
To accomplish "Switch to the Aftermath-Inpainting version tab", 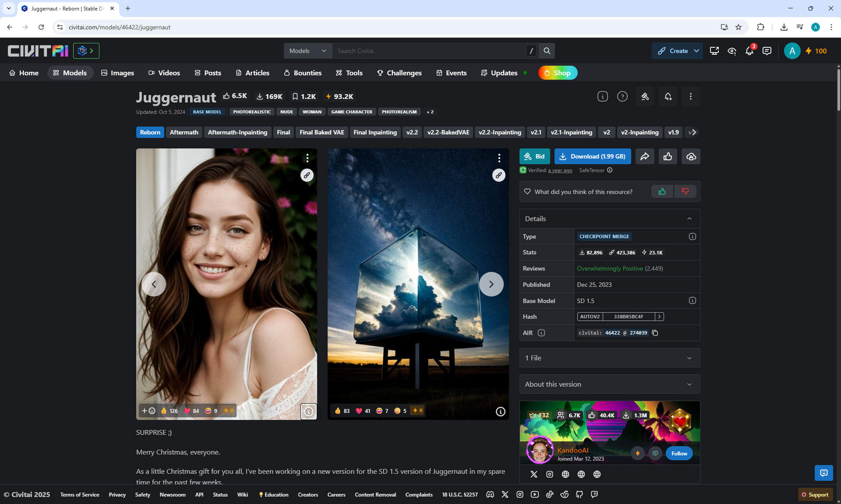I will point(237,132).
